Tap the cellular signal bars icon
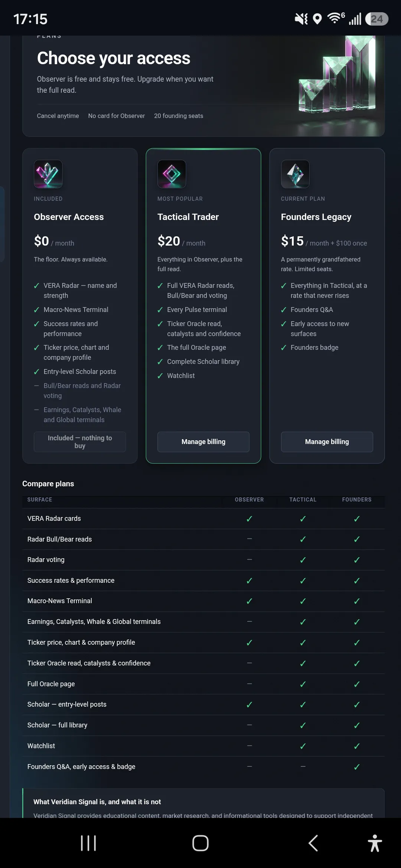This screenshot has height=868, width=401. tap(355, 19)
